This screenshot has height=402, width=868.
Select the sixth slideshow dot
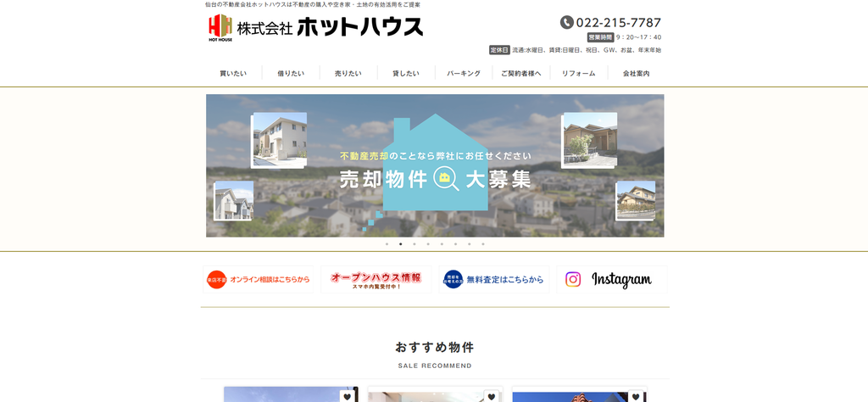coord(455,243)
